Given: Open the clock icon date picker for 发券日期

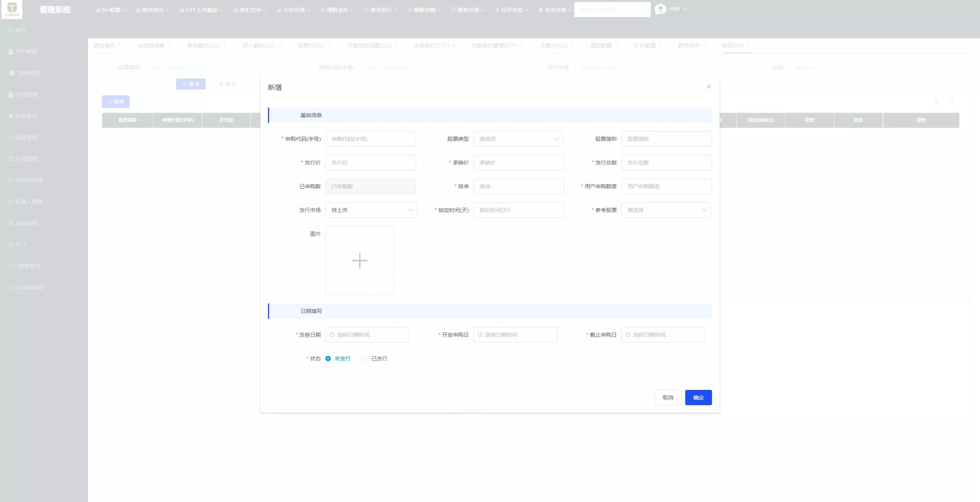Looking at the screenshot, I should click(x=332, y=335).
